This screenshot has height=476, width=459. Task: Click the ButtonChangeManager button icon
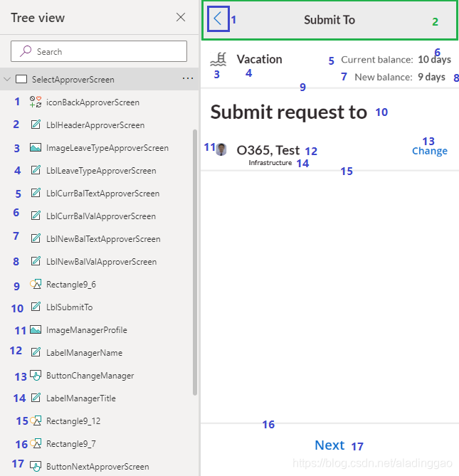tap(36, 376)
